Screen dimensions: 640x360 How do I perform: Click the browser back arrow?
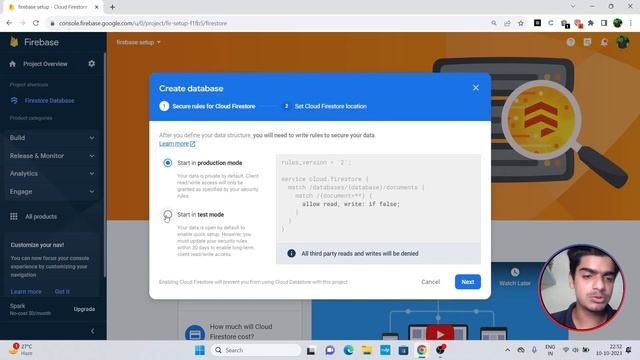coord(9,23)
